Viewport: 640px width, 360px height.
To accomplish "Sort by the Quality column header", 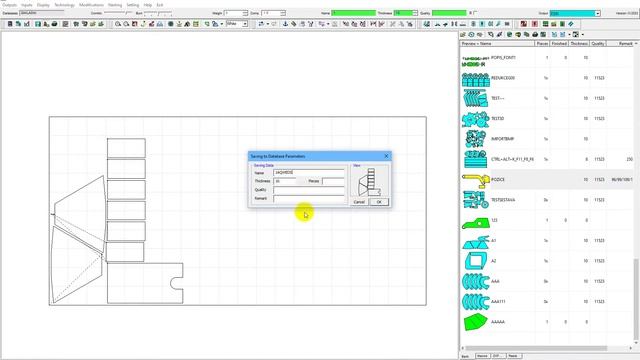I will 598,43.
